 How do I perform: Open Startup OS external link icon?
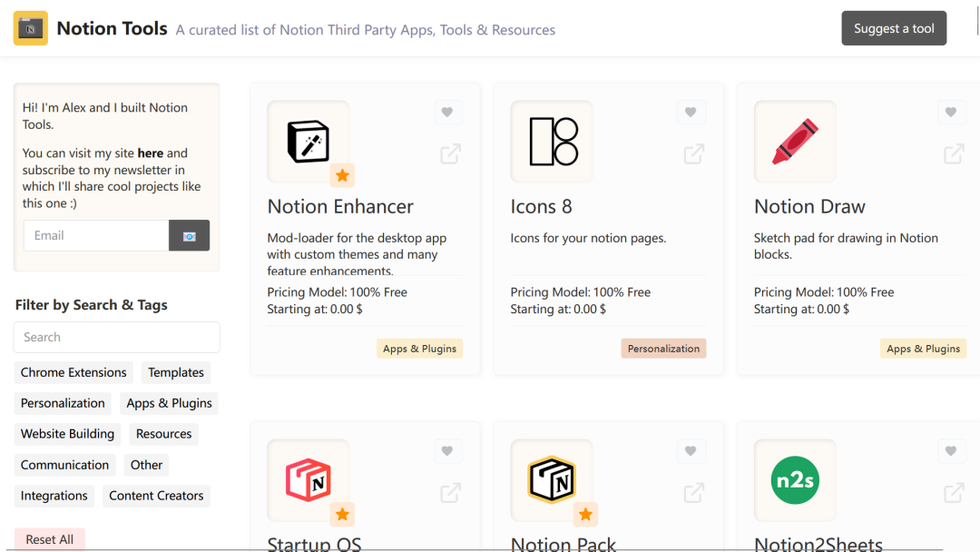point(451,493)
